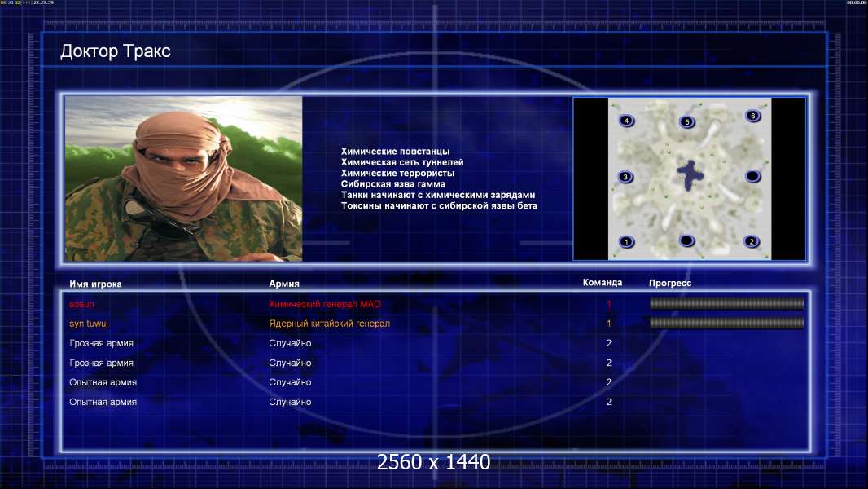
Task: Click the 'Имя игрока' column header
Action: click(96, 284)
